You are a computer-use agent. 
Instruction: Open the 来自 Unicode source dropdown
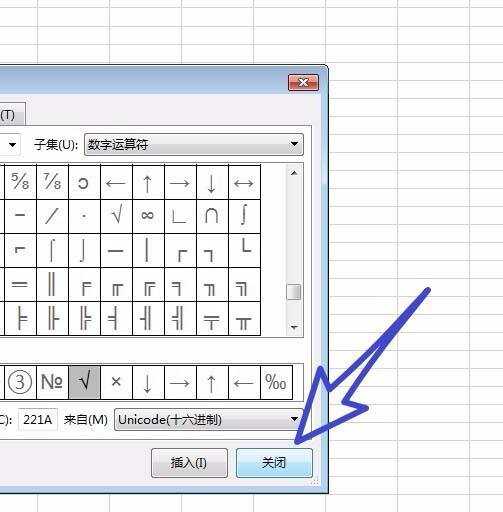pos(209,419)
